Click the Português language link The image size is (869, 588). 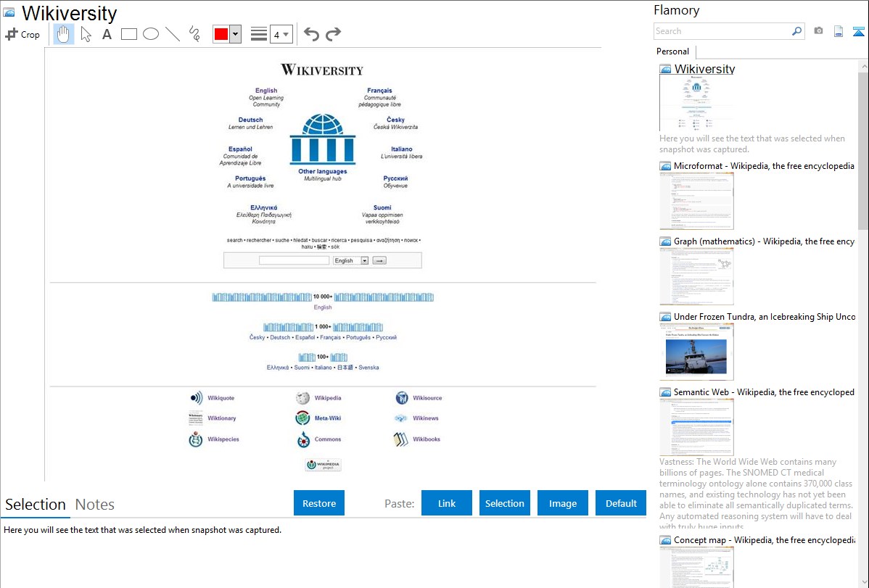tap(250, 178)
